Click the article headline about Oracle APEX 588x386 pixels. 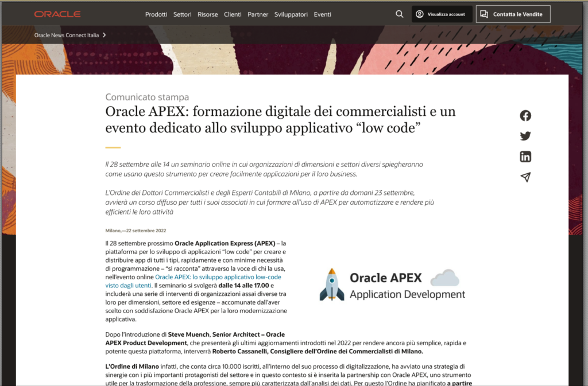coord(280,119)
